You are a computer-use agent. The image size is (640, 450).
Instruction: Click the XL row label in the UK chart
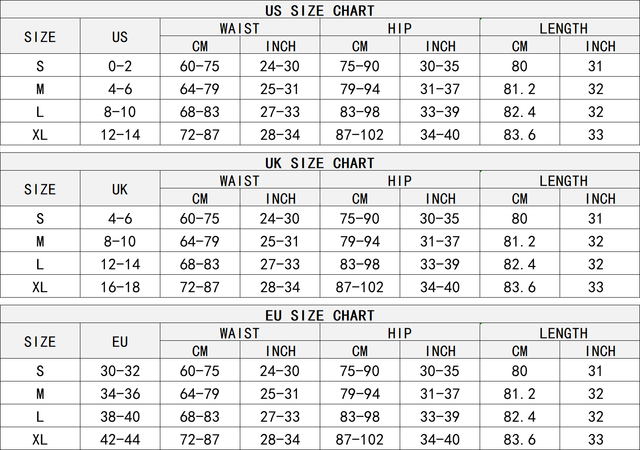[40, 287]
